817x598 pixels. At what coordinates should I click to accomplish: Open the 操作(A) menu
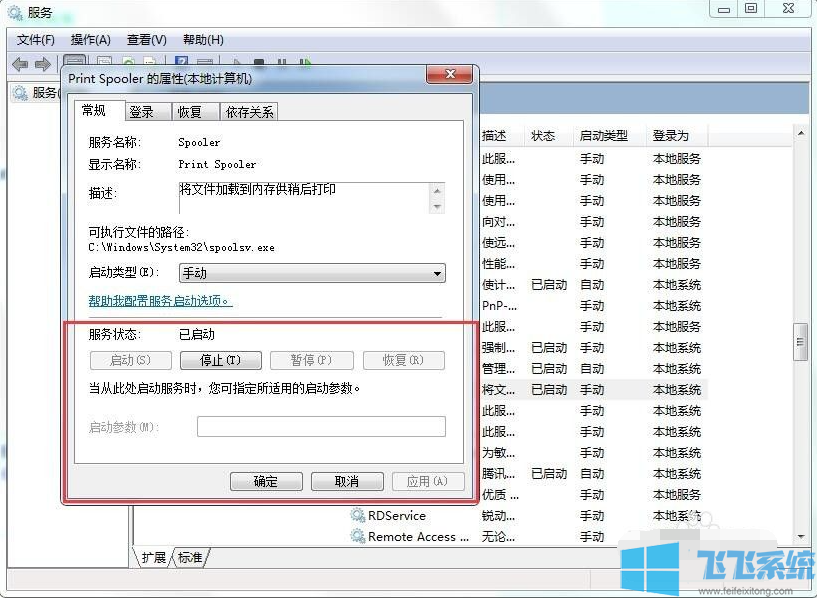click(x=90, y=40)
